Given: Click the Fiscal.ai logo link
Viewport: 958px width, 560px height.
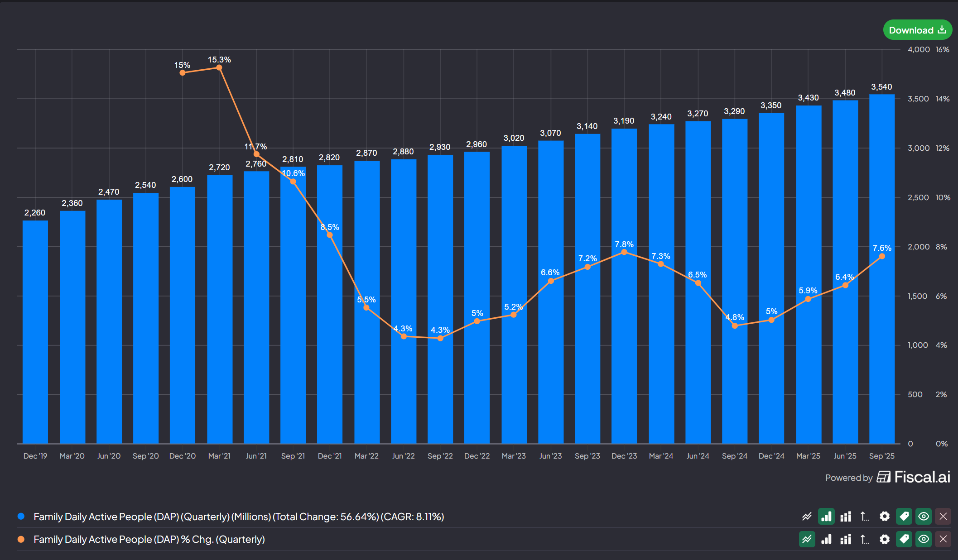Looking at the screenshot, I should tap(913, 477).
